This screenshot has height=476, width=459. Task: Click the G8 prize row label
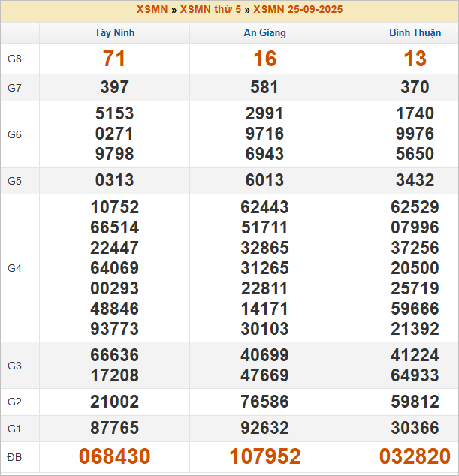click(15, 59)
